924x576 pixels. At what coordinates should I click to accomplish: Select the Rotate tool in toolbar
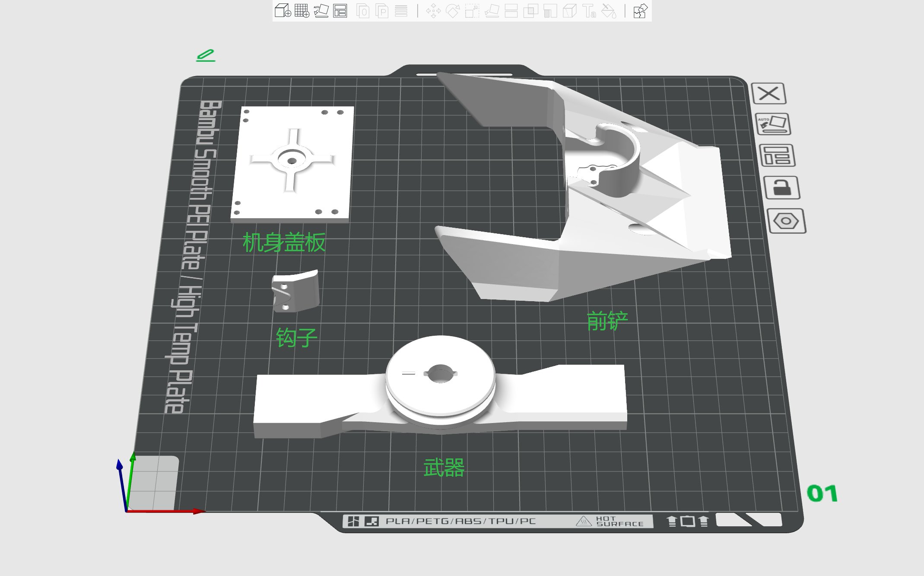pos(453,11)
